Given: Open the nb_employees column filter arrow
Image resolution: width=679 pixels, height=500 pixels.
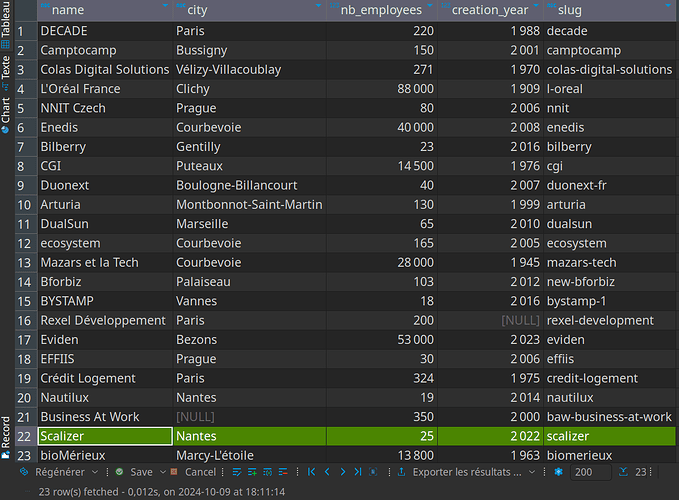Looking at the screenshot, I should 430,6.
